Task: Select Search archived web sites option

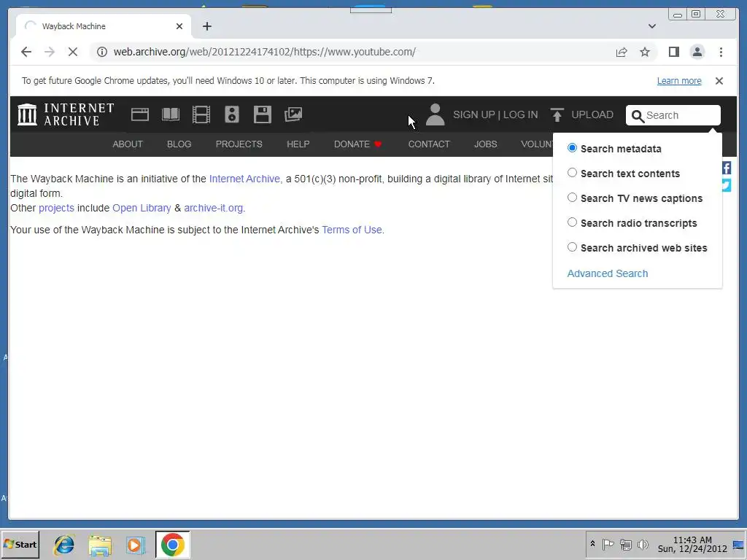Action: coord(572,247)
